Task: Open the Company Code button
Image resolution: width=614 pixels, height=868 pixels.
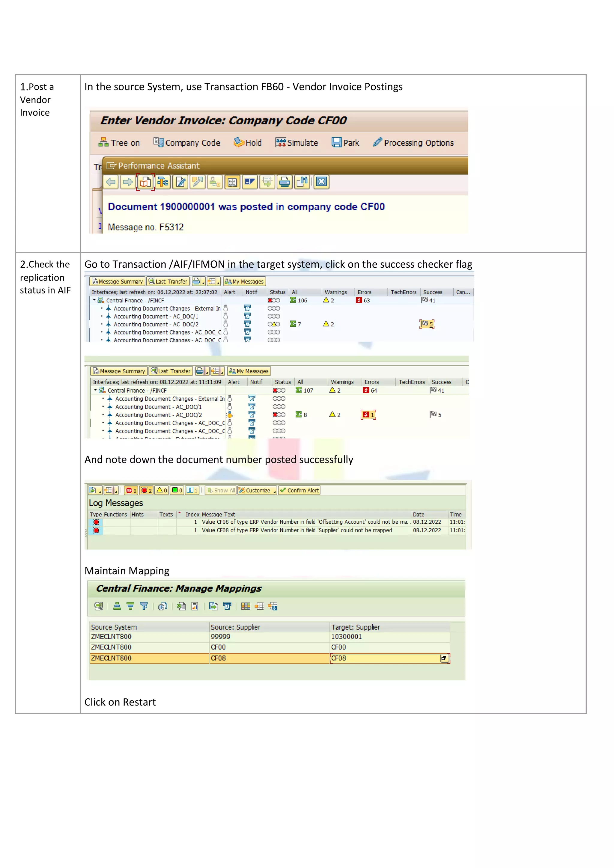Action: pyautogui.click(x=187, y=143)
